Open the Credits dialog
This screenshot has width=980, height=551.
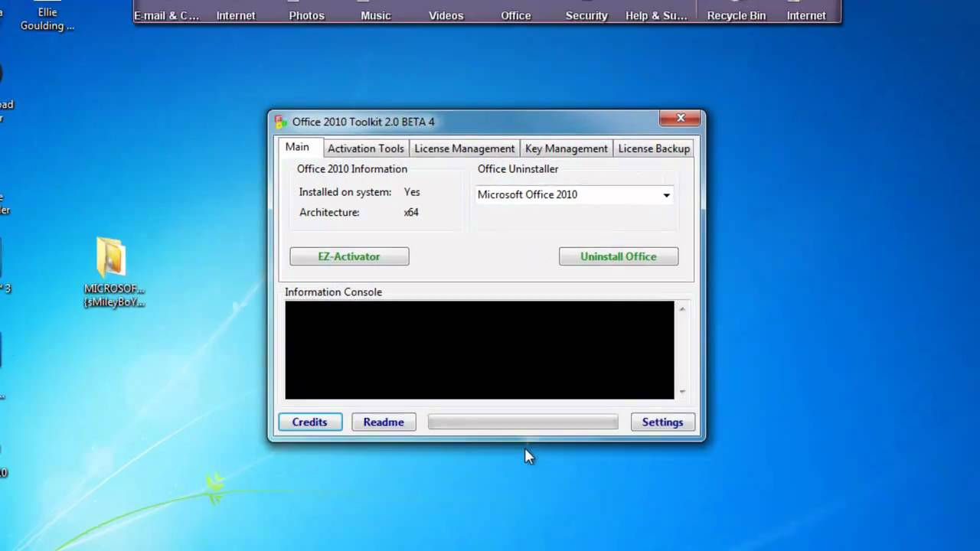(x=309, y=422)
